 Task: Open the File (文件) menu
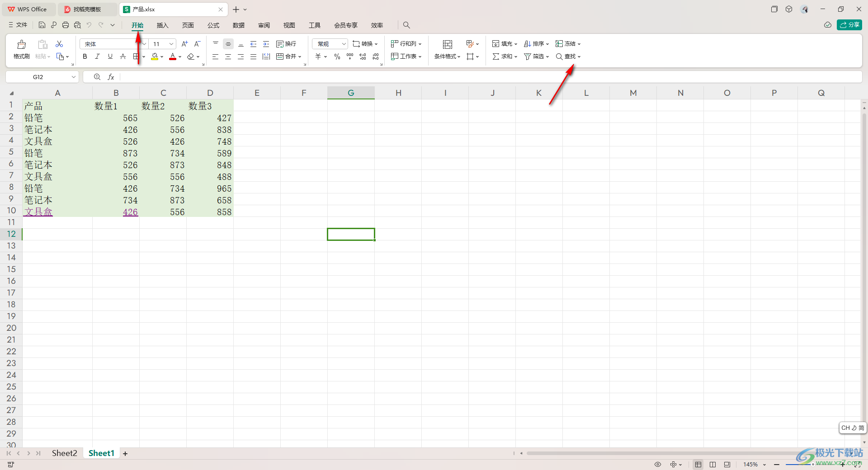click(x=18, y=25)
